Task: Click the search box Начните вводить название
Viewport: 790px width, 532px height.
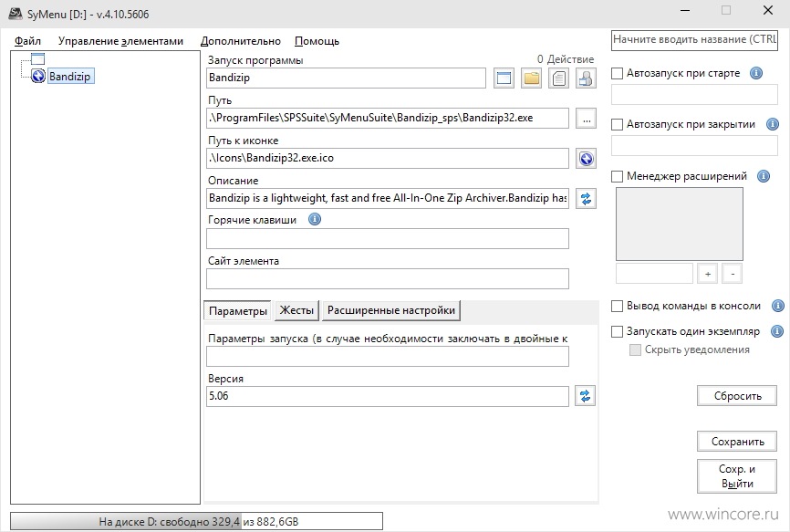Action: tap(694, 40)
